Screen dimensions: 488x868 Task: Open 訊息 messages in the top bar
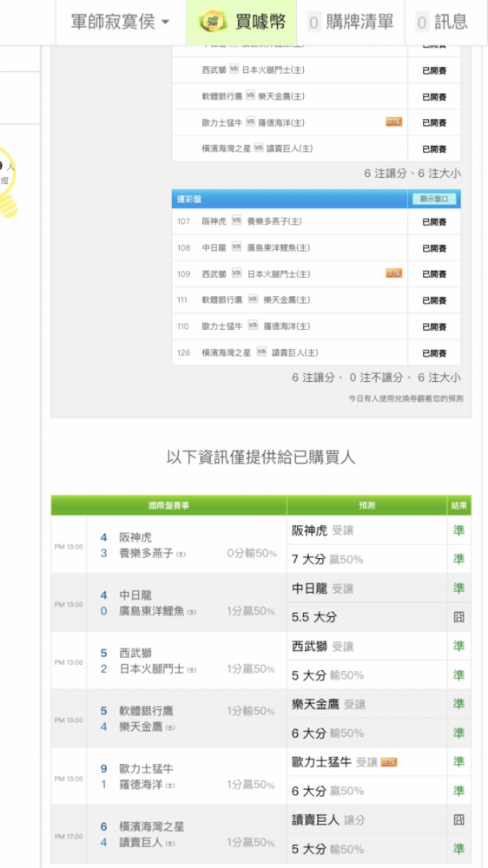[441, 23]
